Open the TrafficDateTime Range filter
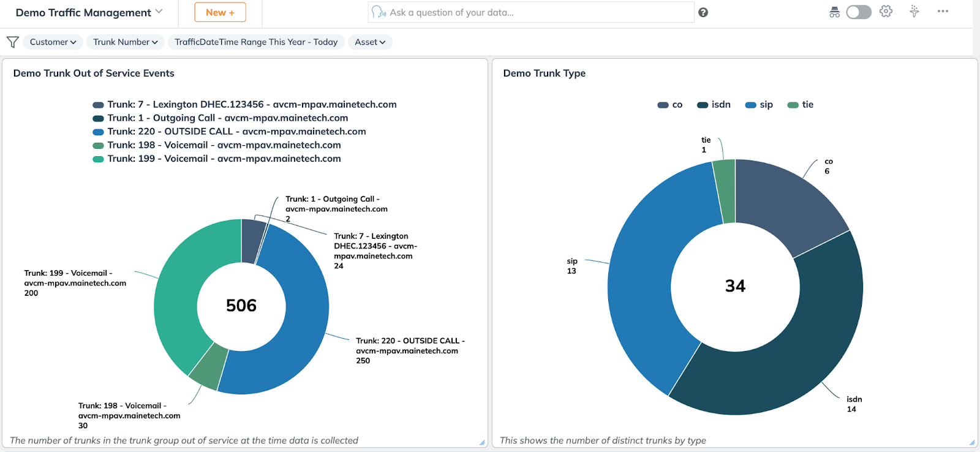The height and width of the screenshot is (452, 980). (256, 42)
